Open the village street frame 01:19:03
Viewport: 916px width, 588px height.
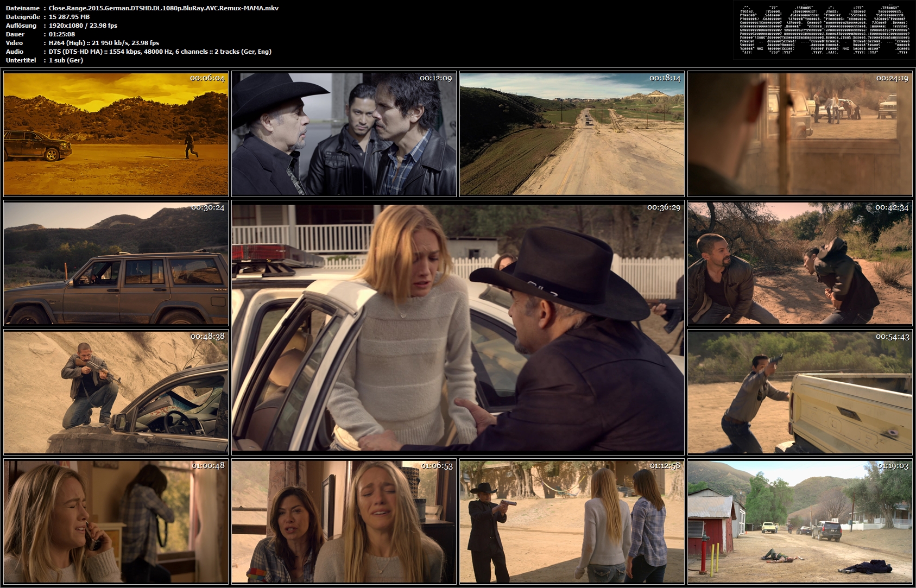(x=800, y=521)
